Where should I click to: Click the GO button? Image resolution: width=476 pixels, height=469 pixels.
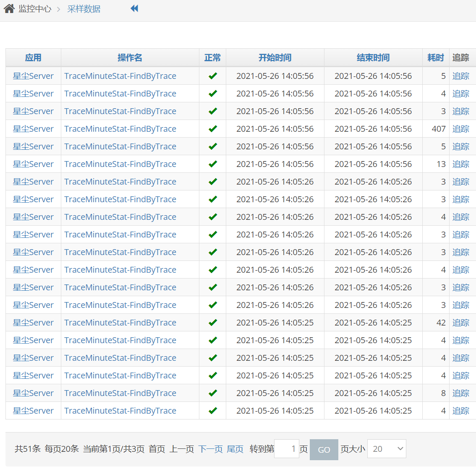324,449
